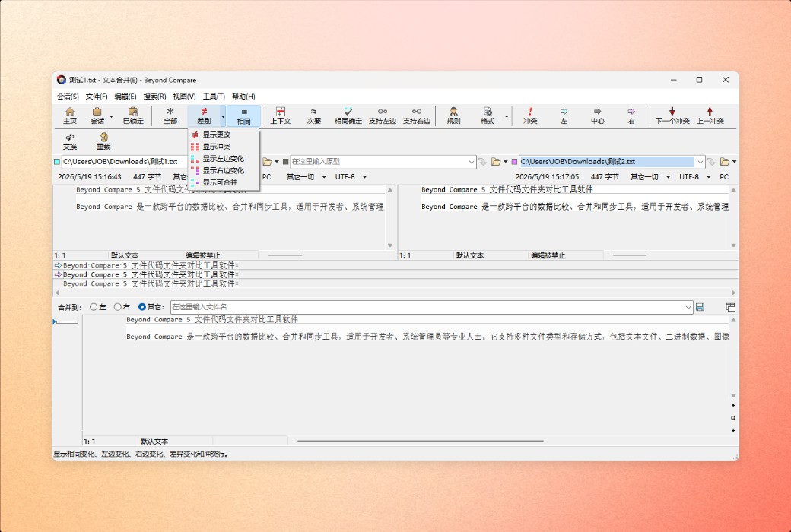Expand center pane UTF-8 encoding dropdown
791x532 pixels.
pos(364,177)
